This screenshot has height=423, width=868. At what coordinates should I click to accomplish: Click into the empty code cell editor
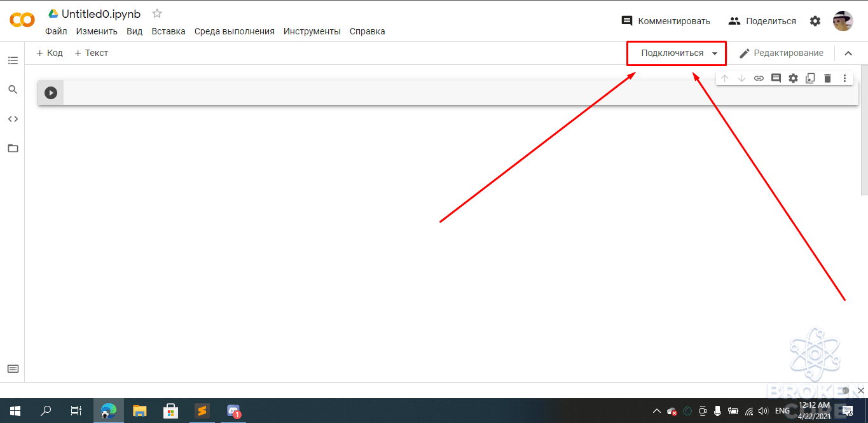[460, 93]
